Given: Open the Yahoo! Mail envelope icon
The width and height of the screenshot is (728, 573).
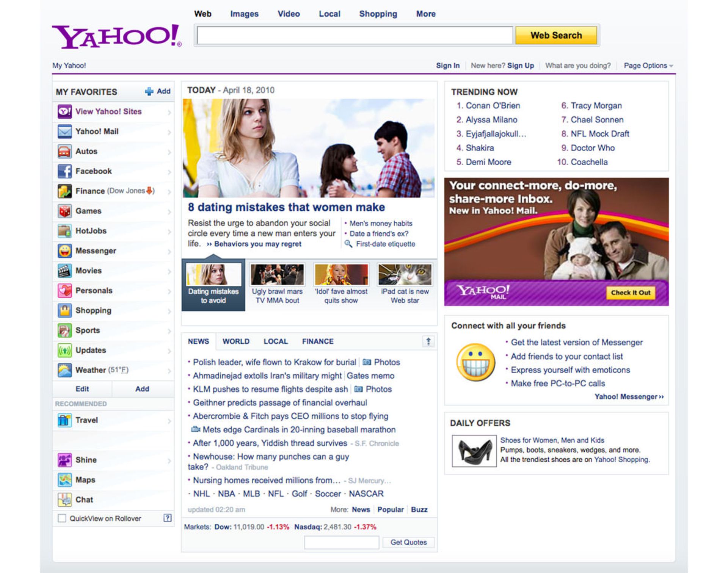Looking at the screenshot, I should 64,132.
